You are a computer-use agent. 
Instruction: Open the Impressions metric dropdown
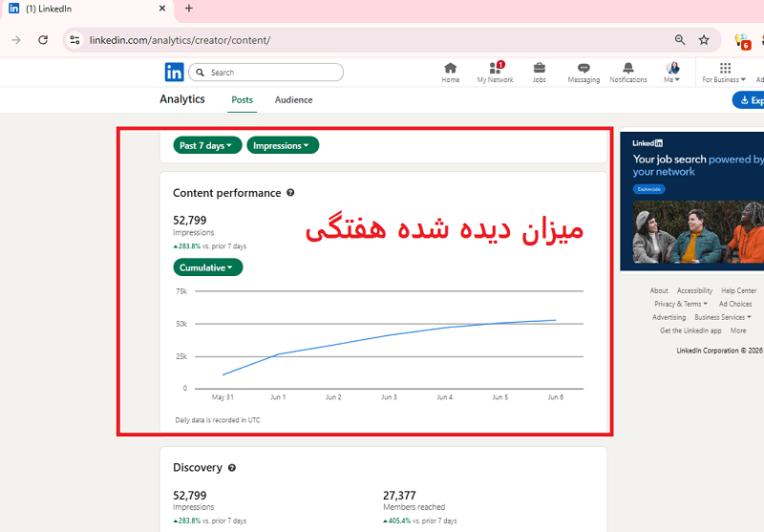[x=283, y=145]
